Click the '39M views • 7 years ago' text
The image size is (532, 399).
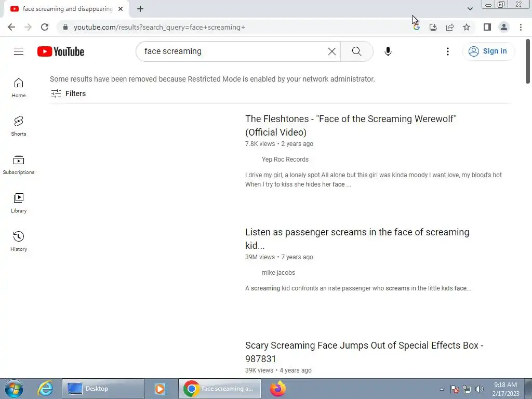[279, 257]
